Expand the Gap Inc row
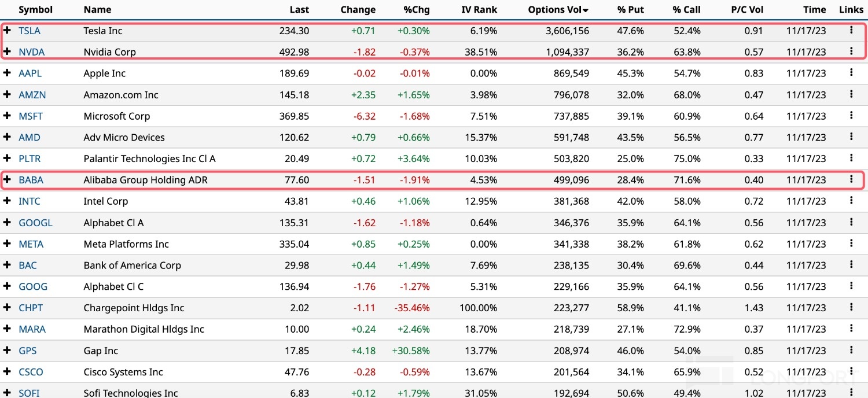Image resolution: width=868 pixels, height=398 pixels. [x=7, y=351]
